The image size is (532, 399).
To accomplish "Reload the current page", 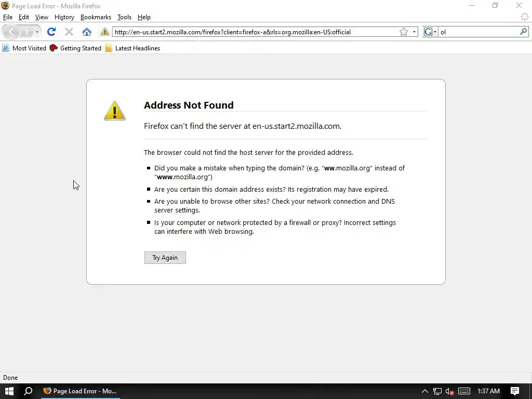I will point(51,32).
